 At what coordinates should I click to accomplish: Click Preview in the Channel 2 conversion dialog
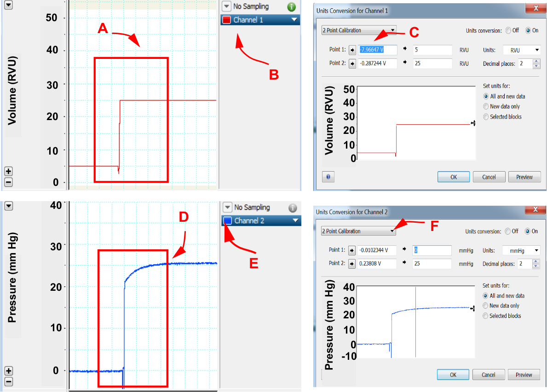coord(524,375)
